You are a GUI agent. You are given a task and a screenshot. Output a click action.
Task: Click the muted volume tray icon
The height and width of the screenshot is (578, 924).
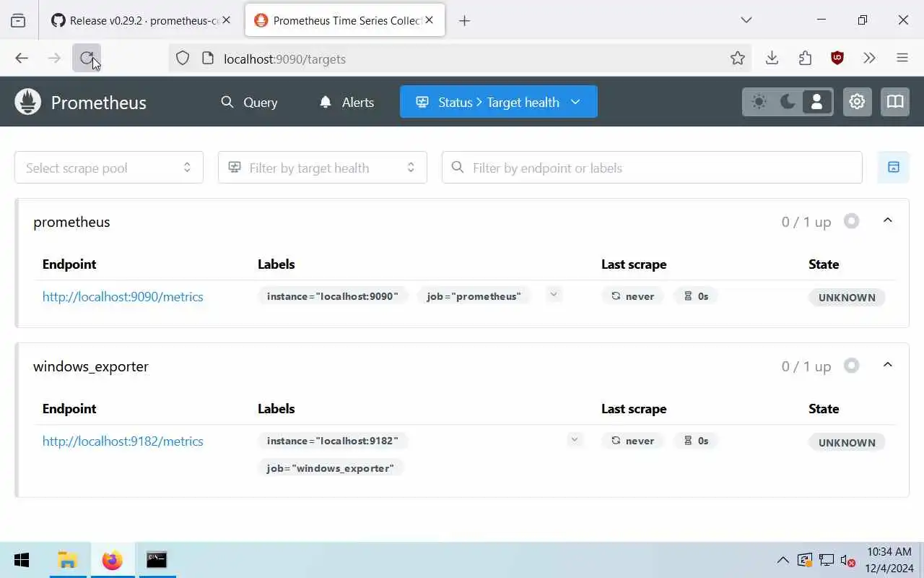tap(847, 560)
